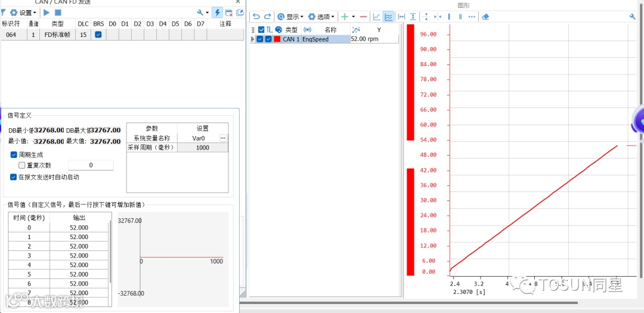This screenshot has height=313, width=644.
Task: Switch to single-axis line chart view
Action: (x=376, y=17)
